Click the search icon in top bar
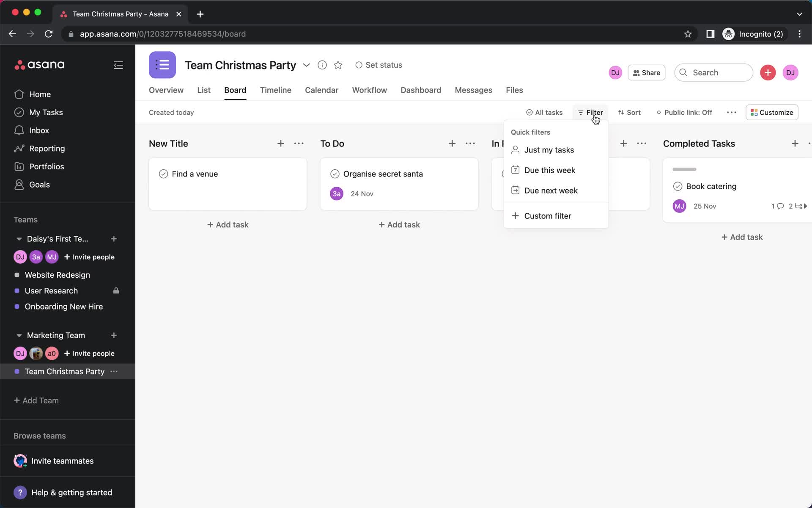 (683, 72)
